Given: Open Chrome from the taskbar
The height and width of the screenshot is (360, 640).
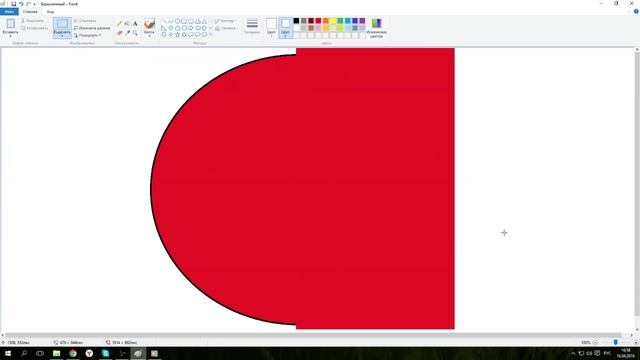Looking at the screenshot, I should point(73,353).
